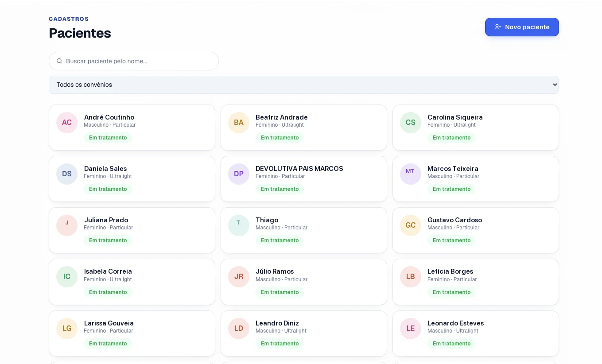The height and width of the screenshot is (364, 602).
Task: Click the IC avatar for Isabela Correia
Action: pyautogui.click(x=67, y=277)
